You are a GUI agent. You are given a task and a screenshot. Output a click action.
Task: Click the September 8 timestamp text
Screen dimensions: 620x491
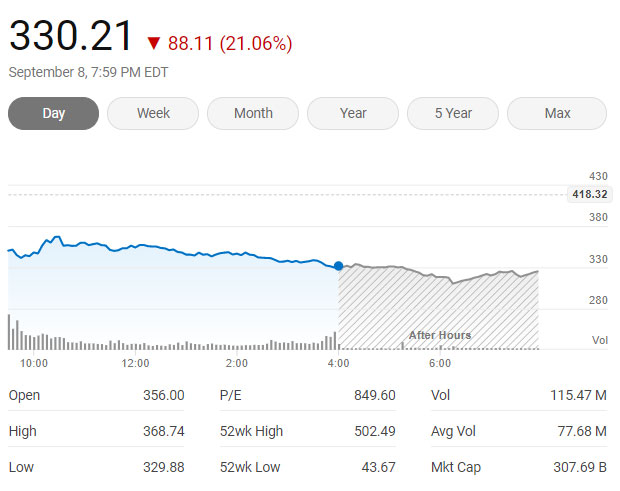(88, 72)
